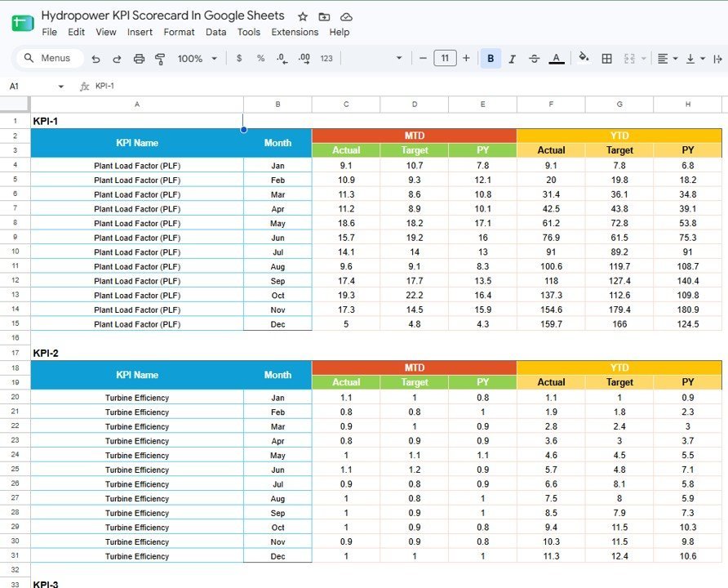Open the Insert menu
The width and height of the screenshot is (728, 588).
tap(140, 32)
